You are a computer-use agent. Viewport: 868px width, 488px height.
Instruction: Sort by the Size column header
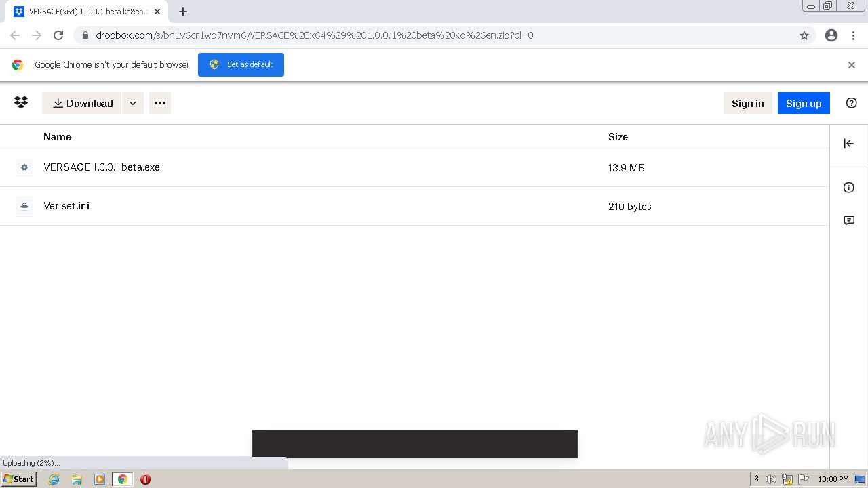(x=618, y=137)
